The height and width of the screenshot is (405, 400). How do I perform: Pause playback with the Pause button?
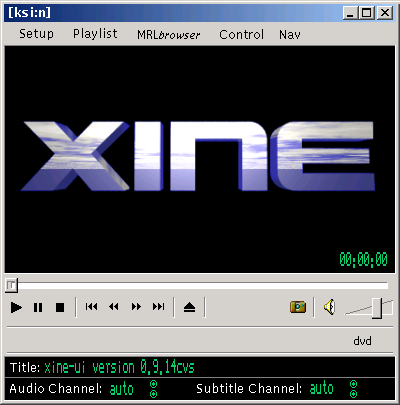[x=38, y=307]
